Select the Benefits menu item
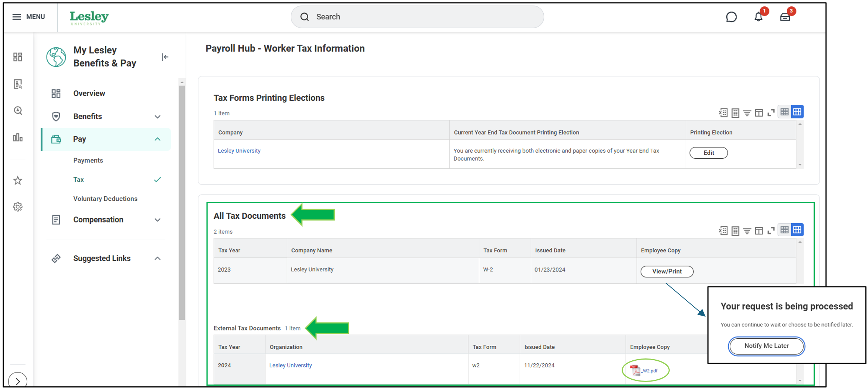 point(88,117)
